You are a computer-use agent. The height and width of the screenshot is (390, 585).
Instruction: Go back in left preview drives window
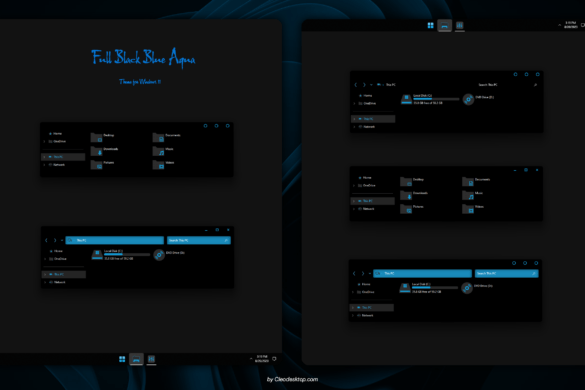[46, 240]
